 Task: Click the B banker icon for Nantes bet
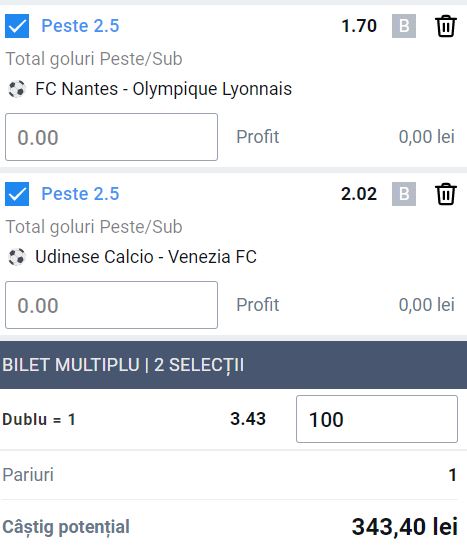[404, 26]
